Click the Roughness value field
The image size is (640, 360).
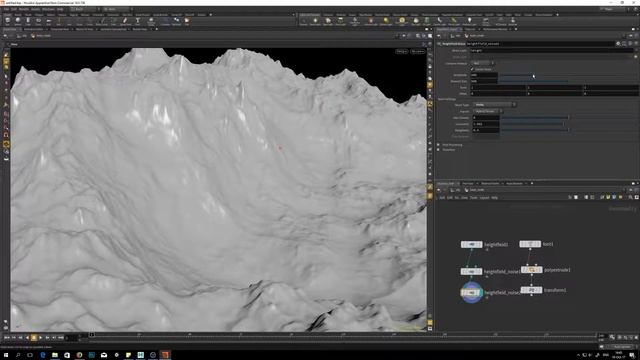[x=486, y=130]
